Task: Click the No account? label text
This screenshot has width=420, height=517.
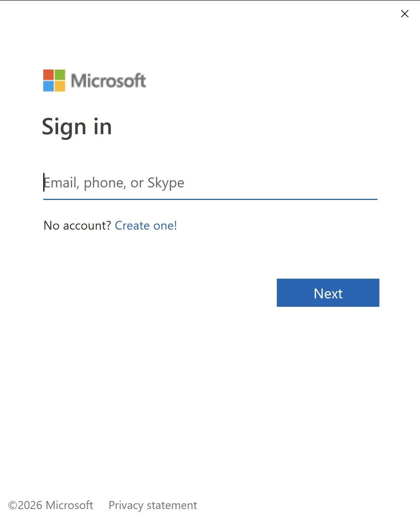Action: (77, 225)
